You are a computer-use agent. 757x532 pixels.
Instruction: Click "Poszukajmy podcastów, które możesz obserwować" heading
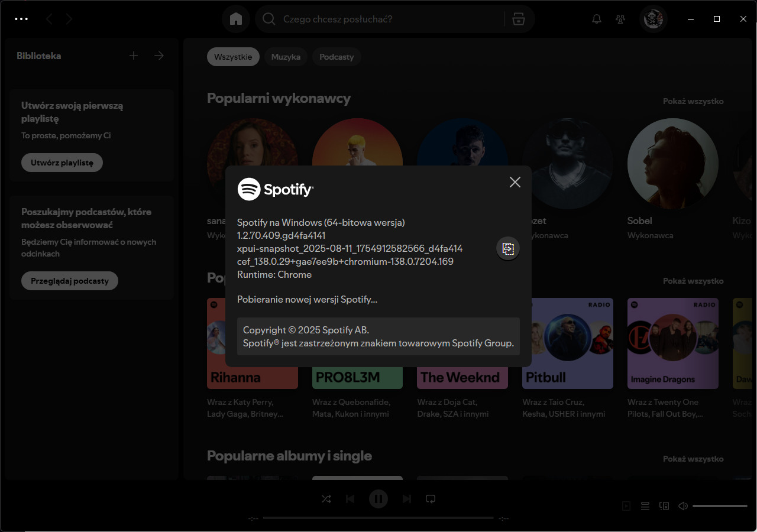[x=86, y=218]
